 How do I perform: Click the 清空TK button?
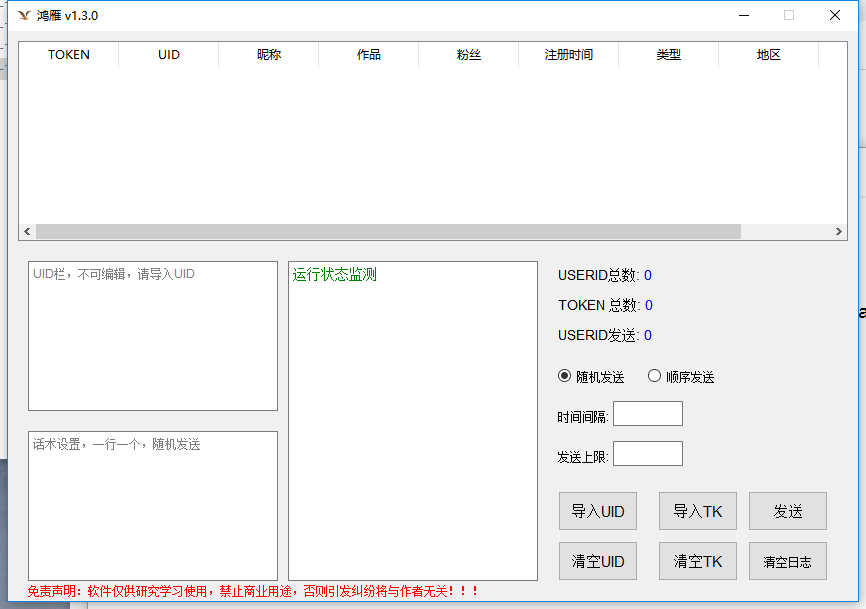point(697,561)
